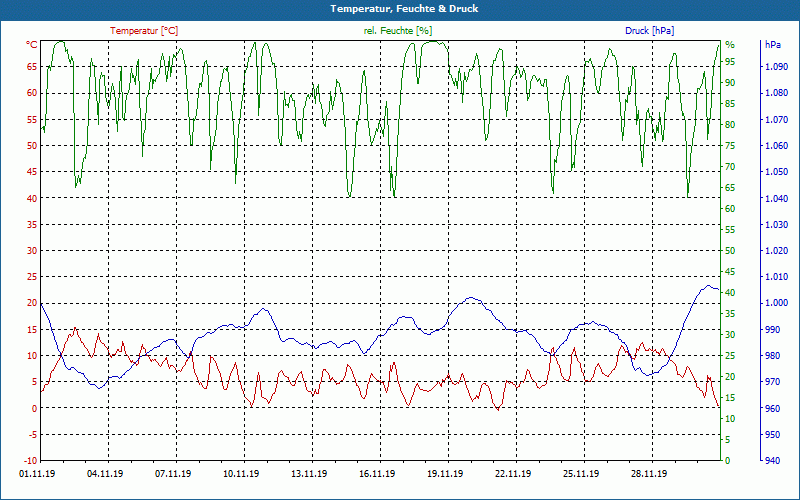The height and width of the screenshot is (500, 800).
Task: Click the '70' tick on the green humidity axis
Action: [731, 167]
